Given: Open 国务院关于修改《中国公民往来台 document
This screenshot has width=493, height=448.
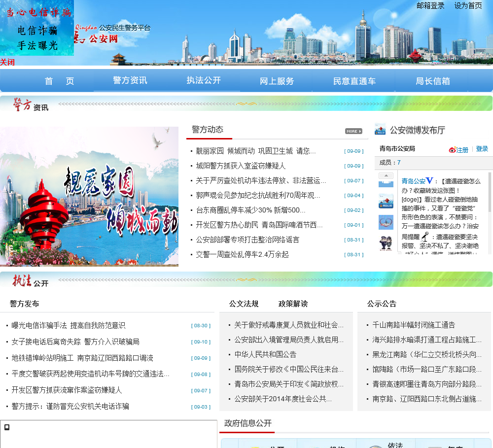Looking at the screenshot, I should point(289,370).
